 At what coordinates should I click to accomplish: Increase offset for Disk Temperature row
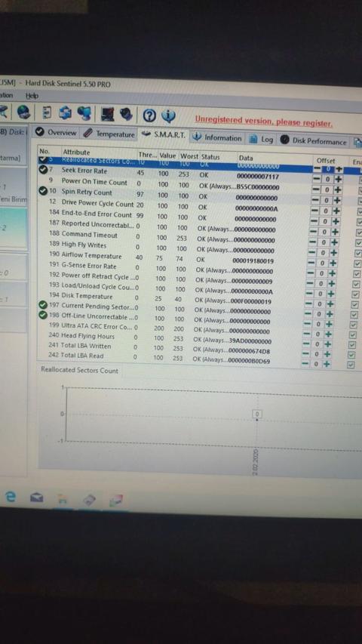point(330,304)
